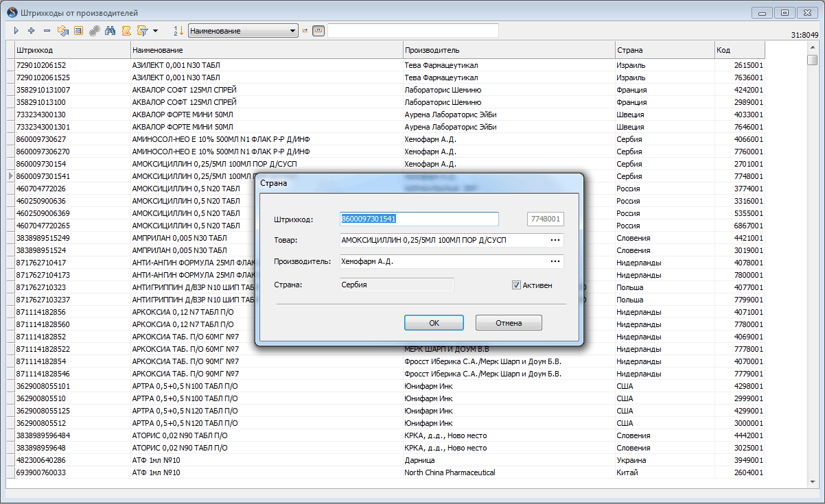The width and height of the screenshot is (825, 504).
Task: Click the sort order 1-2 arrow icon
Action: tap(178, 31)
